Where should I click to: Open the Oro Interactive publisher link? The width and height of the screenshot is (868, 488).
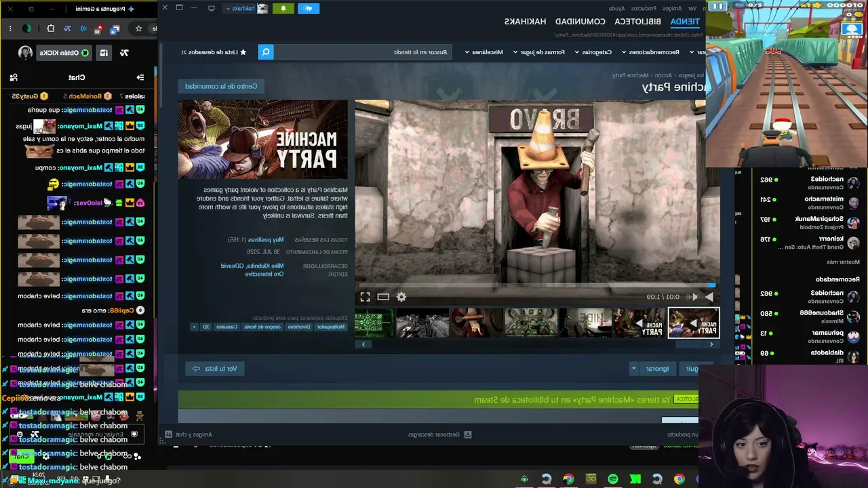click(264, 274)
